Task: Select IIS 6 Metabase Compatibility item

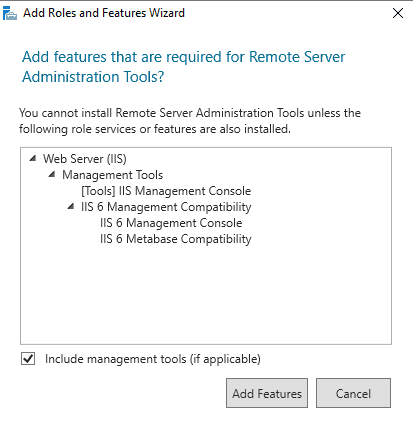Action: coord(176,239)
